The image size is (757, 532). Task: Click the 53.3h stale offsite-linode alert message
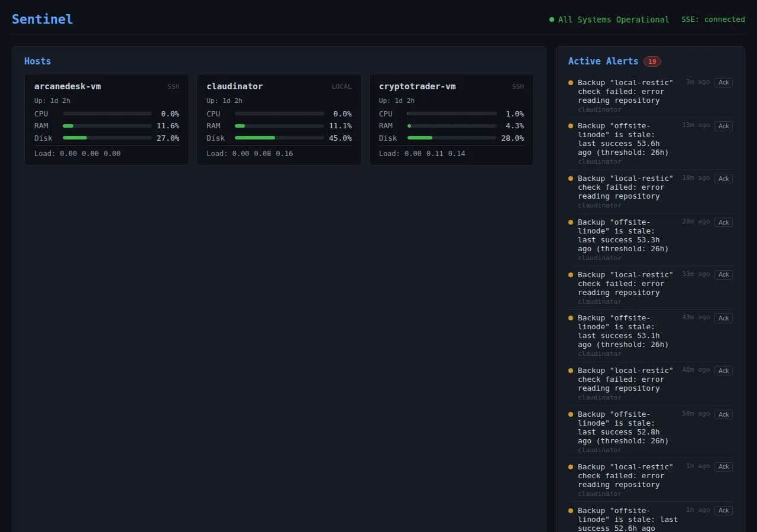(x=623, y=235)
